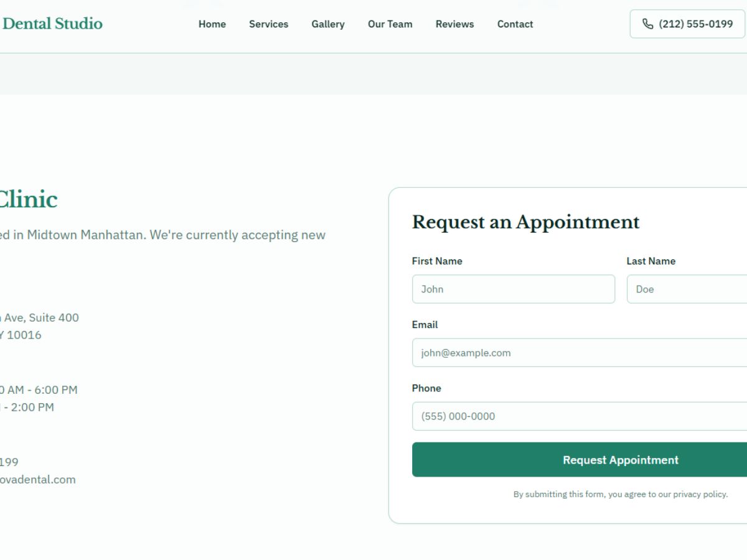Click the 'ovadental.com' email address

coord(37,480)
